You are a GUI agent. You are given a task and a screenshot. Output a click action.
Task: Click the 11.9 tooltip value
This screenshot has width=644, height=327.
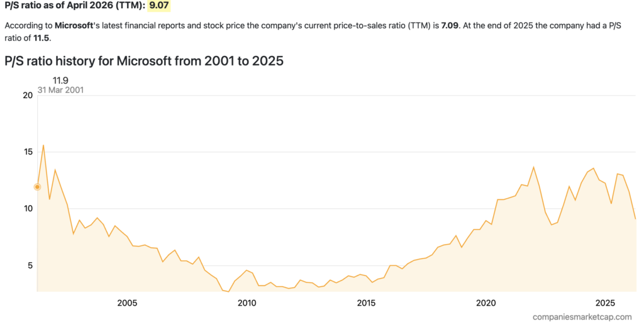pos(61,80)
